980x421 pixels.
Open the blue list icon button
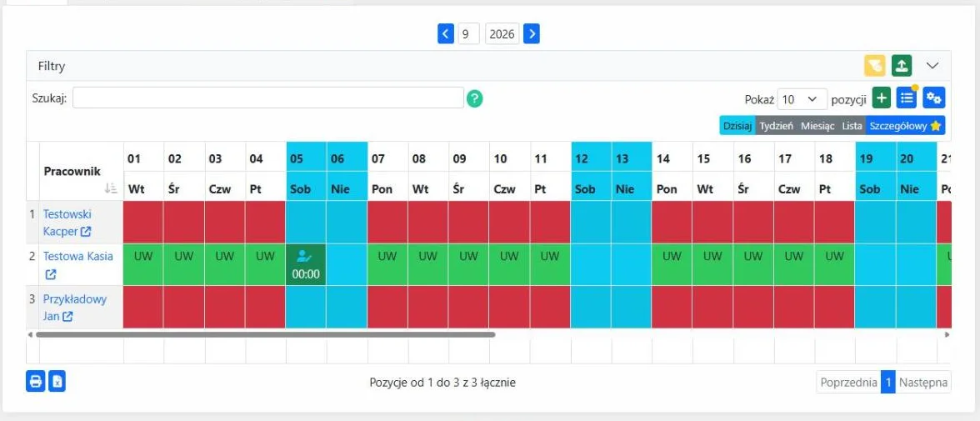point(907,98)
